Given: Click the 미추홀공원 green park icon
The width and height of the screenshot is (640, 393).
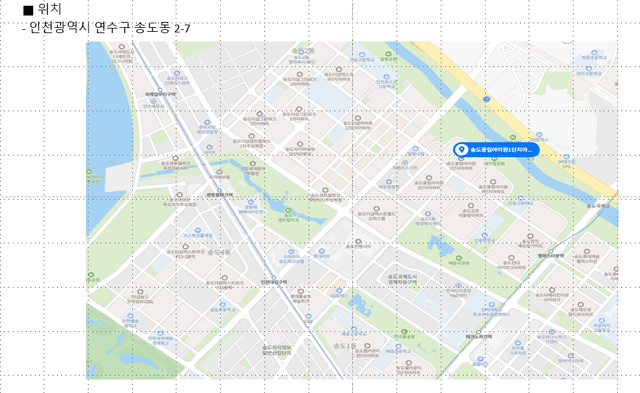Looking at the screenshot, I should [x=404, y=331].
